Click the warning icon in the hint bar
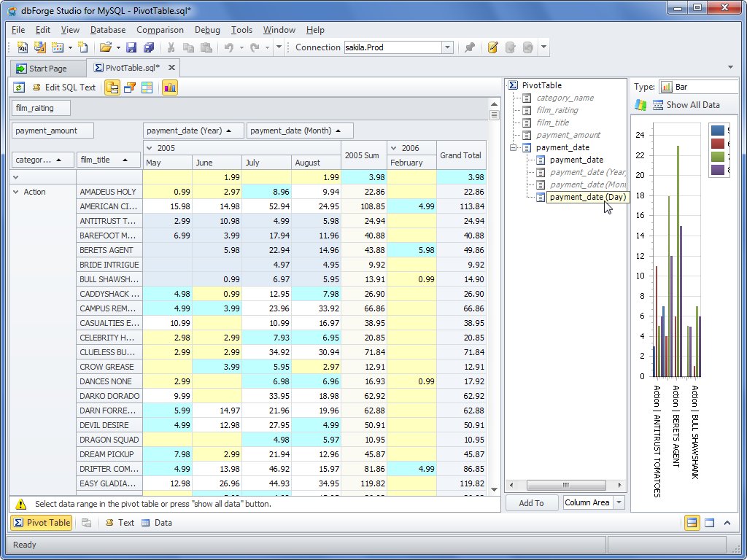This screenshot has height=560, width=747. tap(20, 504)
